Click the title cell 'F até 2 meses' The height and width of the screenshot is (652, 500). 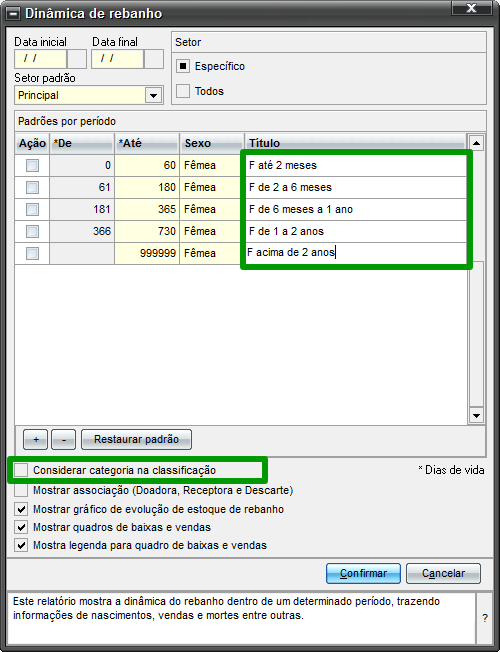point(356,165)
